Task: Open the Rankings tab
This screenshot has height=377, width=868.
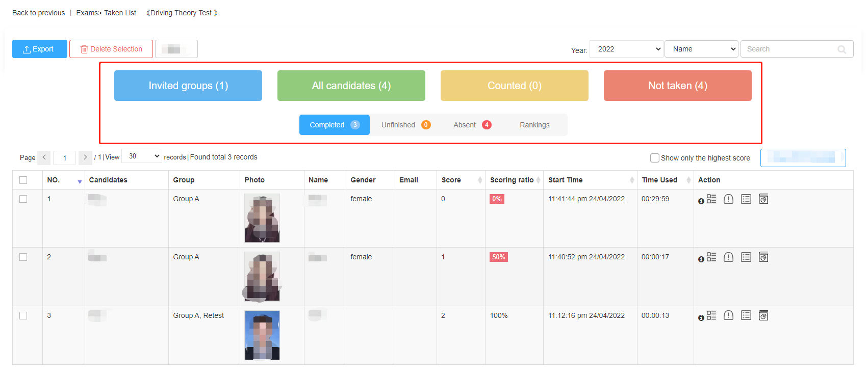Action: click(534, 125)
